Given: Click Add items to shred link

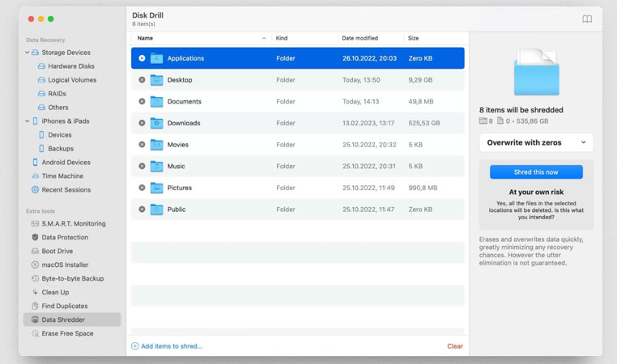Looking at the screenshot, I should [167, 346].
